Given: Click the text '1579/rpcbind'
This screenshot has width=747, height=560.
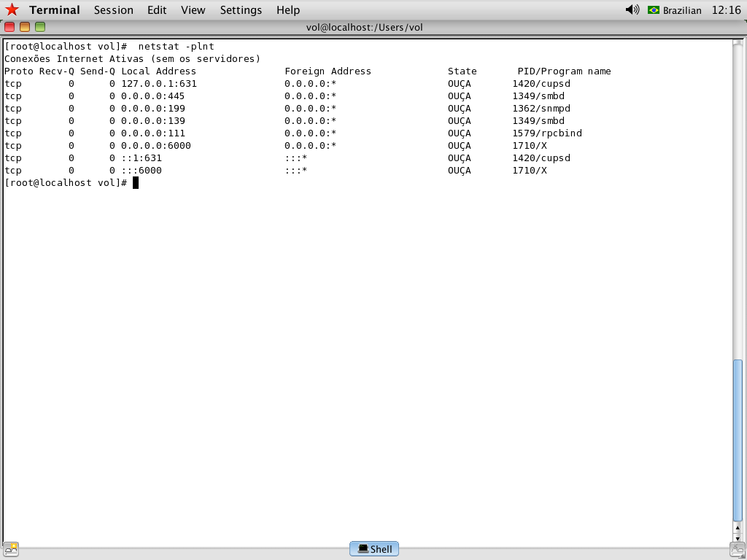Looking at the screenshot, I should pyautogui.click(x=547, y=133).
